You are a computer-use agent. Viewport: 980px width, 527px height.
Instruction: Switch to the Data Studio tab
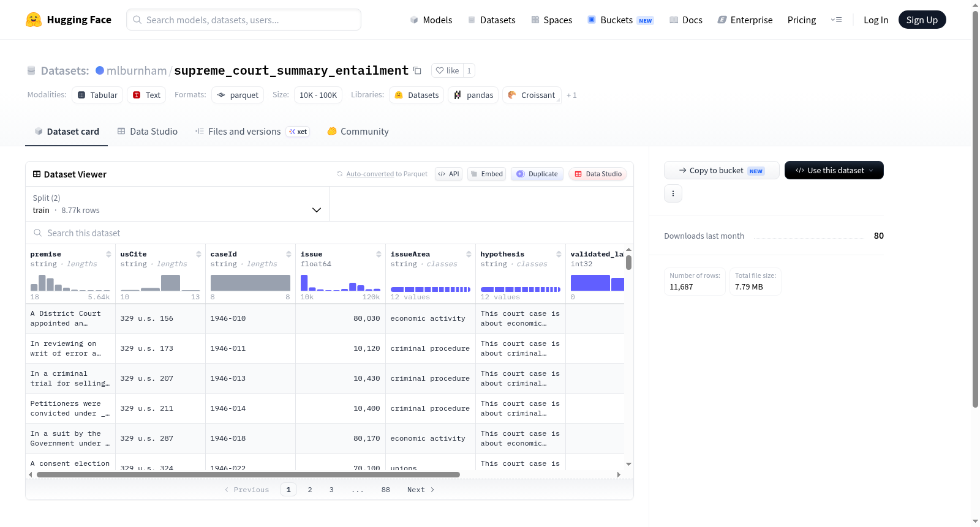click(x=148, y=132)
